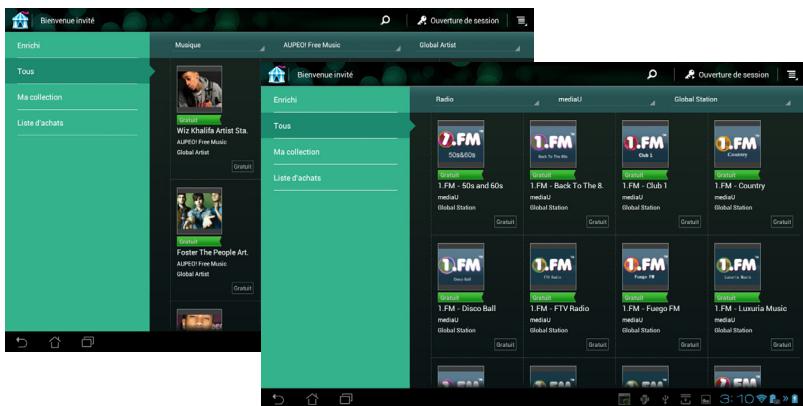Expand the Radio category dropdown

[x=485, y=99]
